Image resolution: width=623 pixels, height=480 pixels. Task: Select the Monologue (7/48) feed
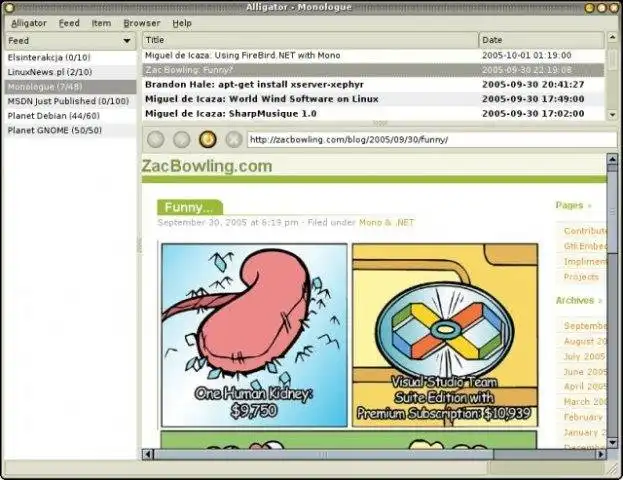coord(71,87)
